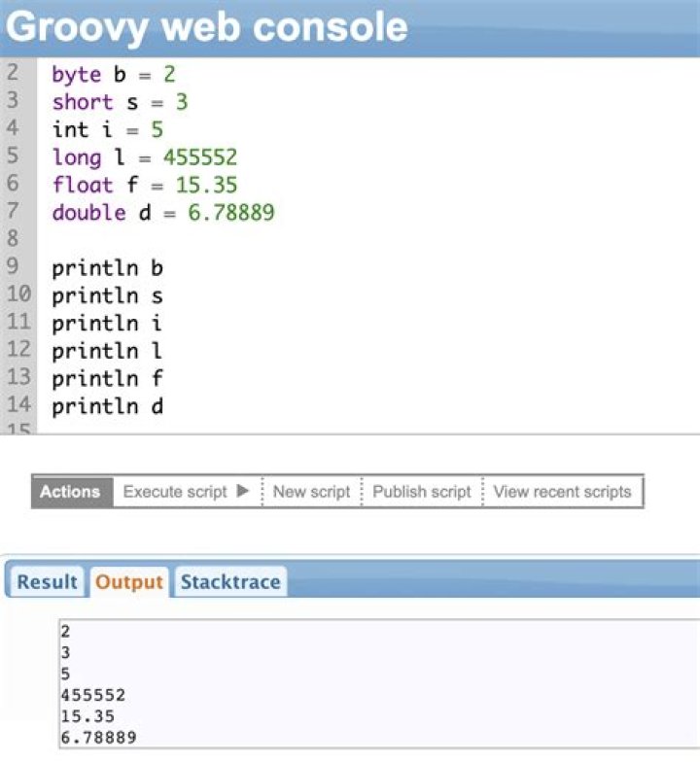Start a New script

311,492
